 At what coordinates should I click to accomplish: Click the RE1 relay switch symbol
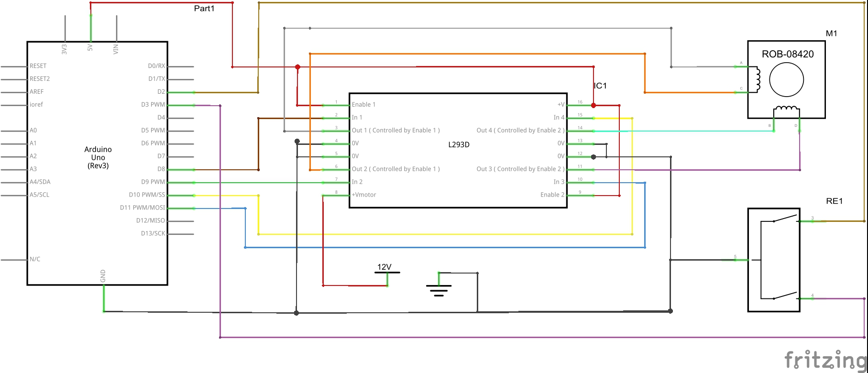pos(774,260)
